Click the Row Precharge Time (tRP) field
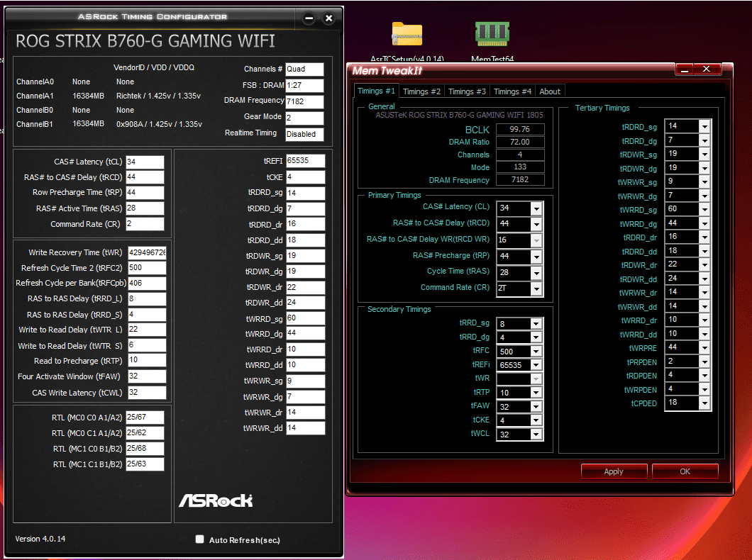The height and width of the screenshot is (560, 752). (x=145, y=192)
